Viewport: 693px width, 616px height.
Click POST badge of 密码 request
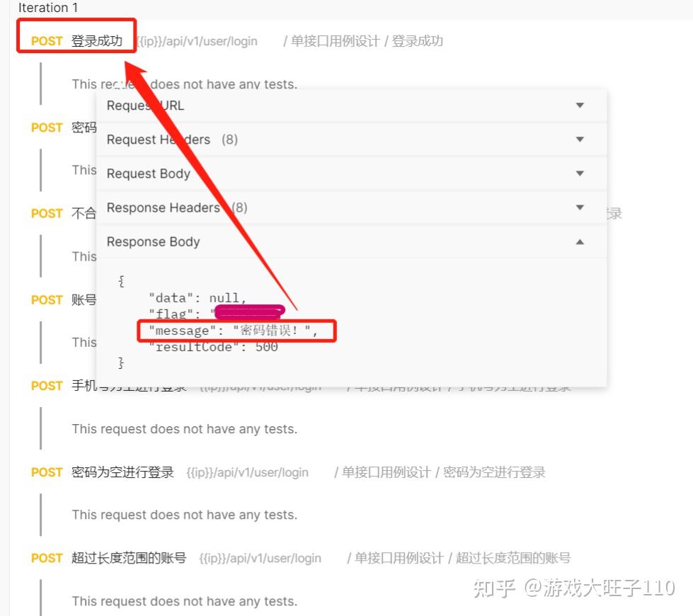(47, 127)
